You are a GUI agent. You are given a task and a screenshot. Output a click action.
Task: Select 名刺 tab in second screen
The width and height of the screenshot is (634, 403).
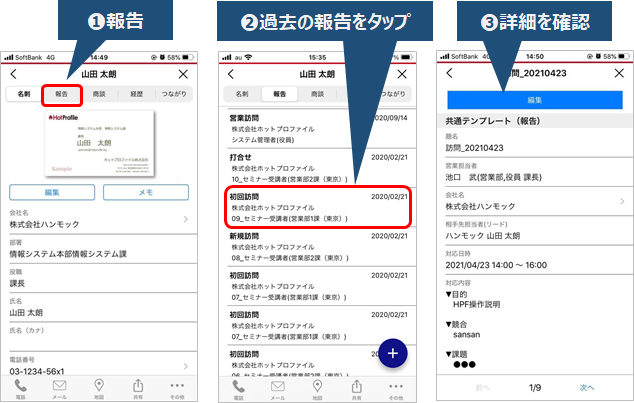click(x=242, y=94)
